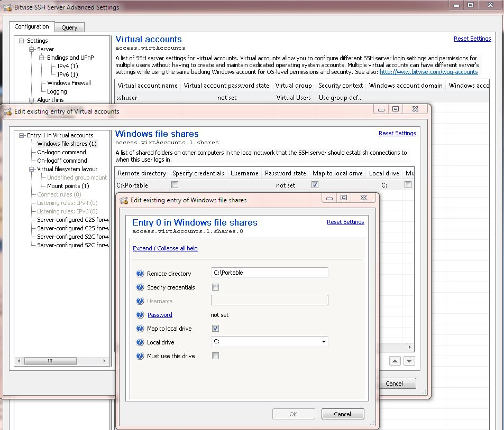Click Password state column header
The image size is (504, 430).
pyautogui.click(x=286, y=173)
